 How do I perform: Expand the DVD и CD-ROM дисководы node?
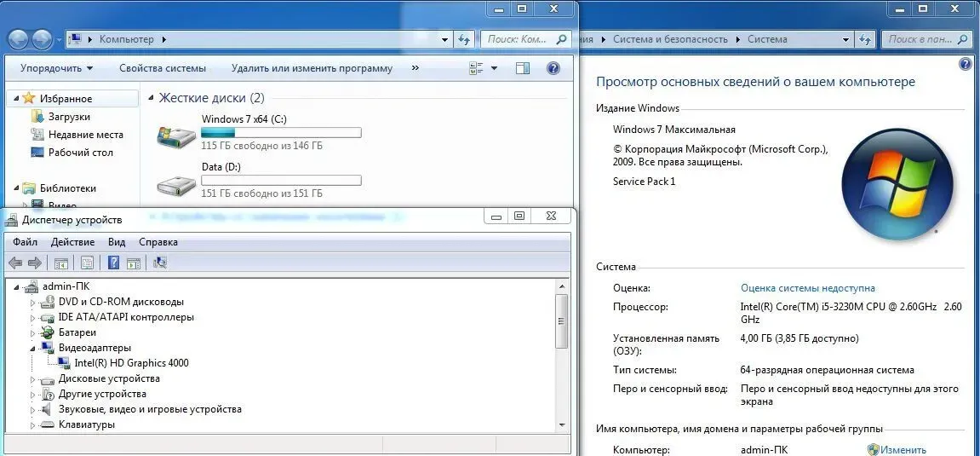(x=34, y=302)
